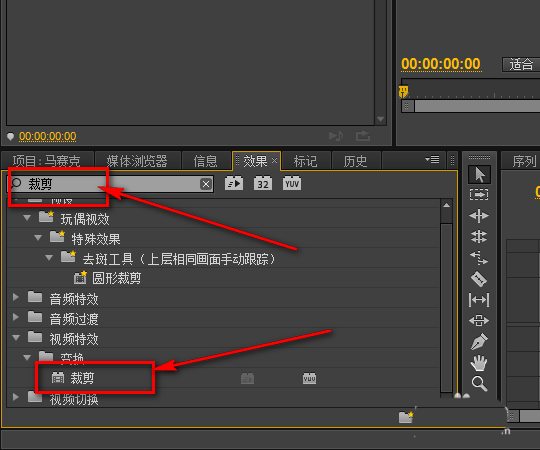
Task: Select the Zoom magnifier tool
Action: [479, 384]
